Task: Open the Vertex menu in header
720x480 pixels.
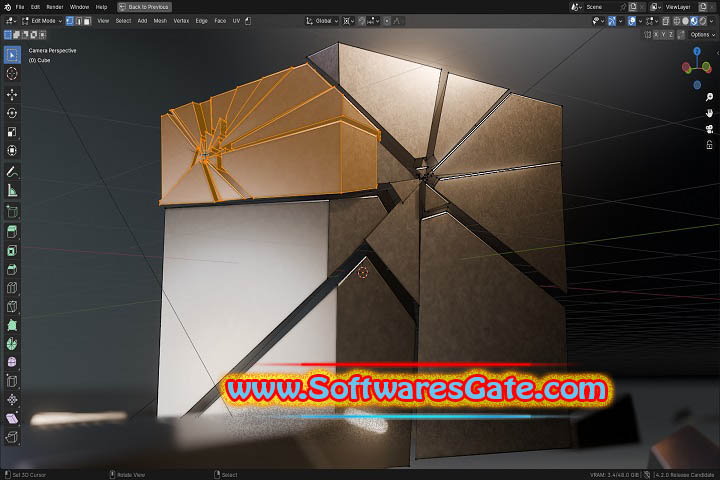Action: click(x=181, y=21)
